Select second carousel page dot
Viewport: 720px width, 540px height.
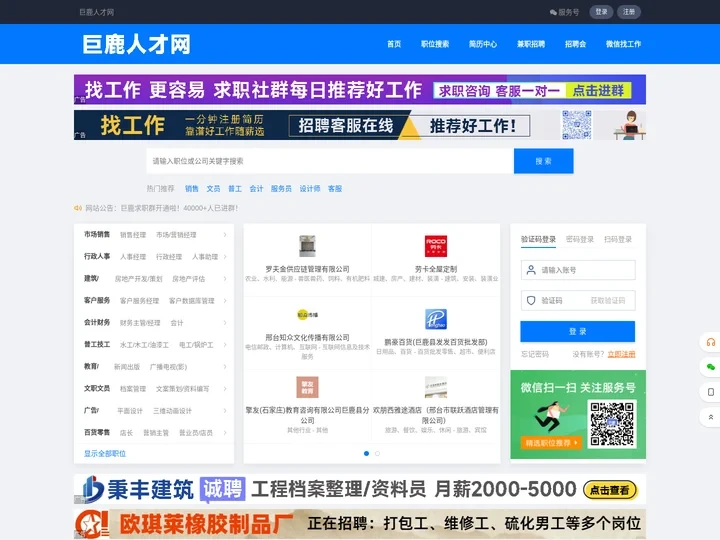click(377, 454)
